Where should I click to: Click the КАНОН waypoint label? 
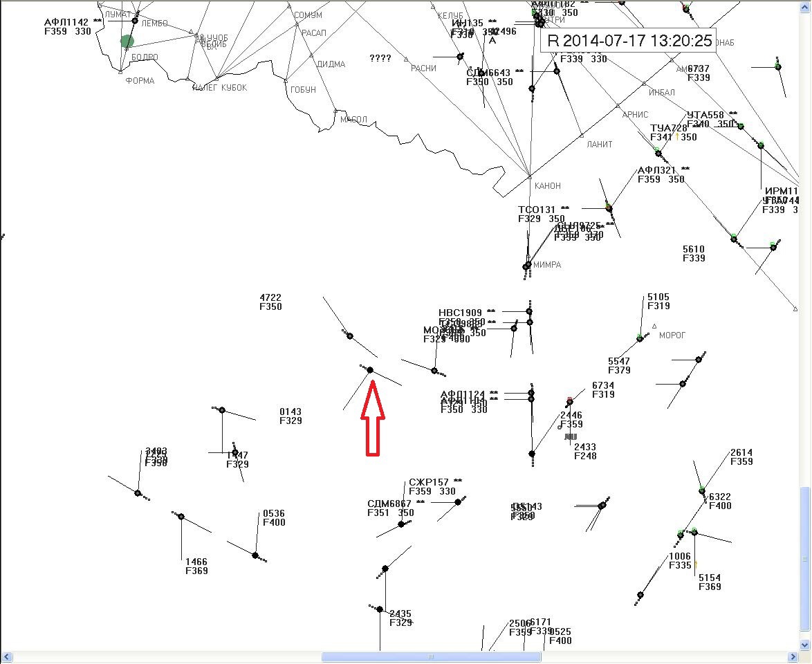[x=547, y=186]
